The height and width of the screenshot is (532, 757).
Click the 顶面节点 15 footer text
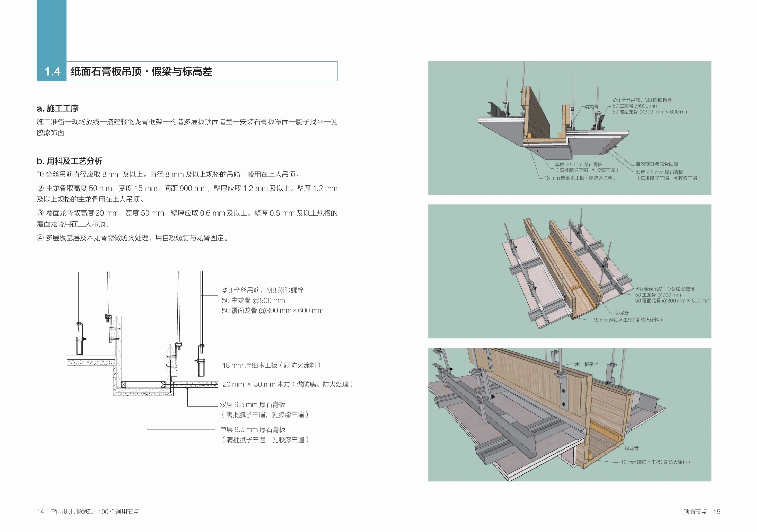702,512
